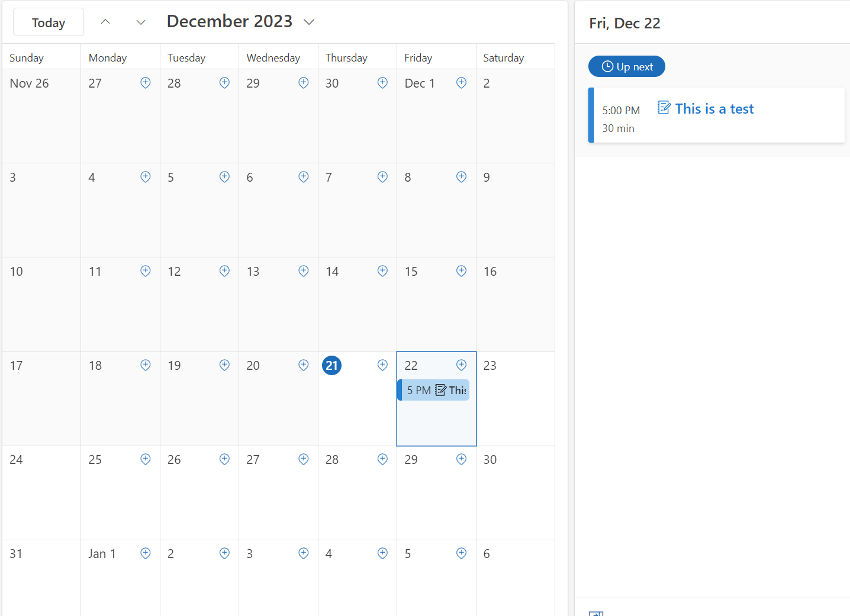Click the add-event icon on December 21
This screenshot has width=850, height=616.
click(x=382, y=365)
